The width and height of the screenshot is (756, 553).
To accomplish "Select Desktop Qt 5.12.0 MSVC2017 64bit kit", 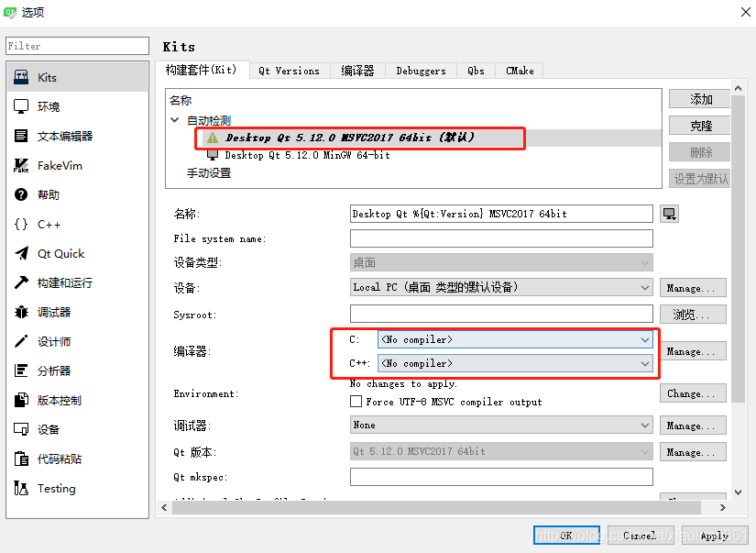I will point(349,138).
